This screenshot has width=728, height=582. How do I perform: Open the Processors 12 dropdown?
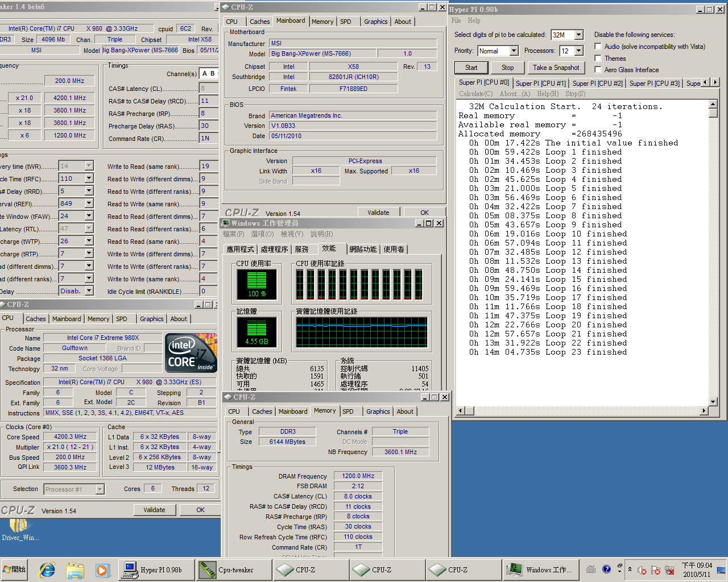point(578,51)
